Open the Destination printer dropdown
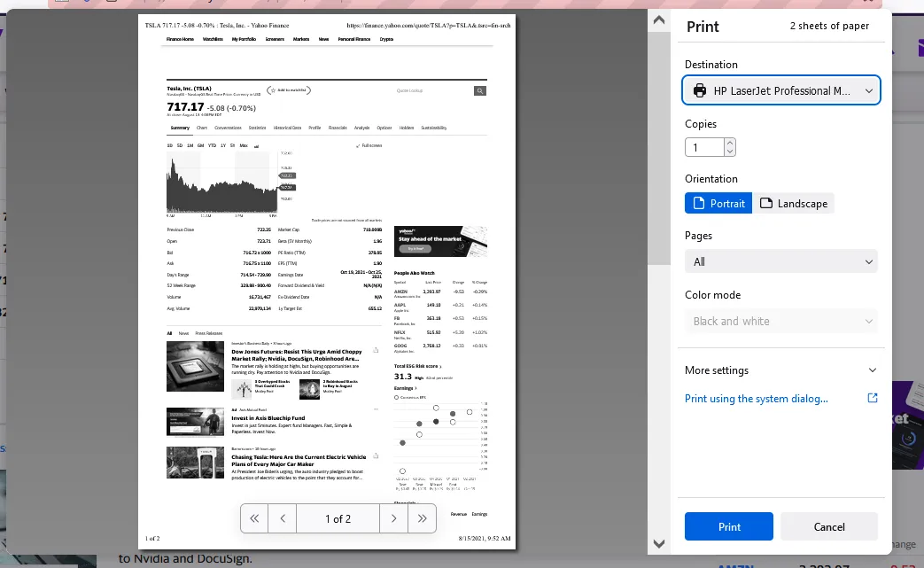Viewport: 924px width, 568px height. [781, 90]
